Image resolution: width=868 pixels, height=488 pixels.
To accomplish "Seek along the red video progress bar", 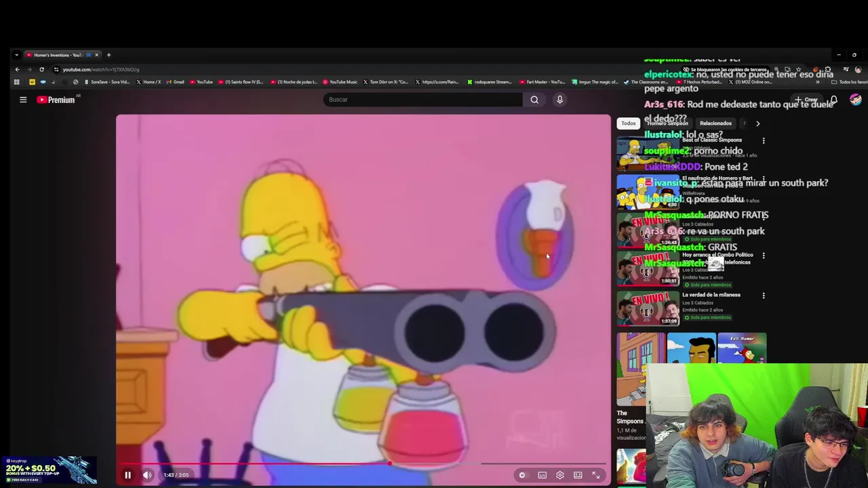I will (363, 464).
